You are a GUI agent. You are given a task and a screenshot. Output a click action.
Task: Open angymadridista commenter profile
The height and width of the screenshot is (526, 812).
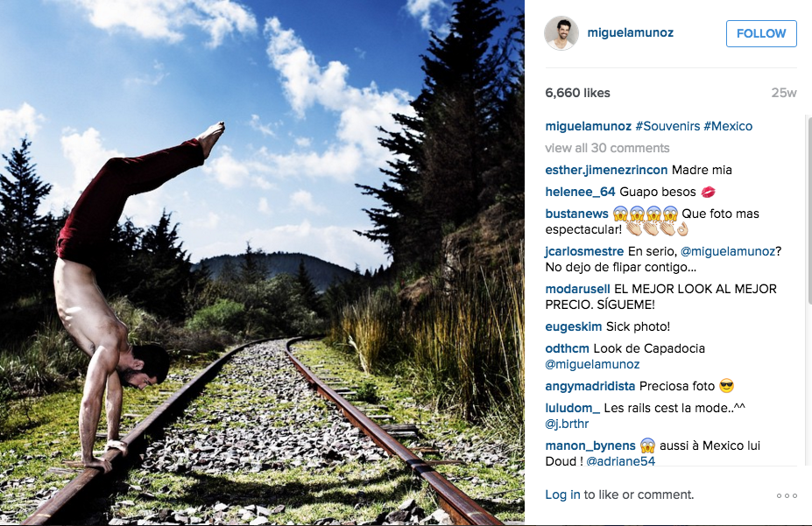click(x=590, y=386)
